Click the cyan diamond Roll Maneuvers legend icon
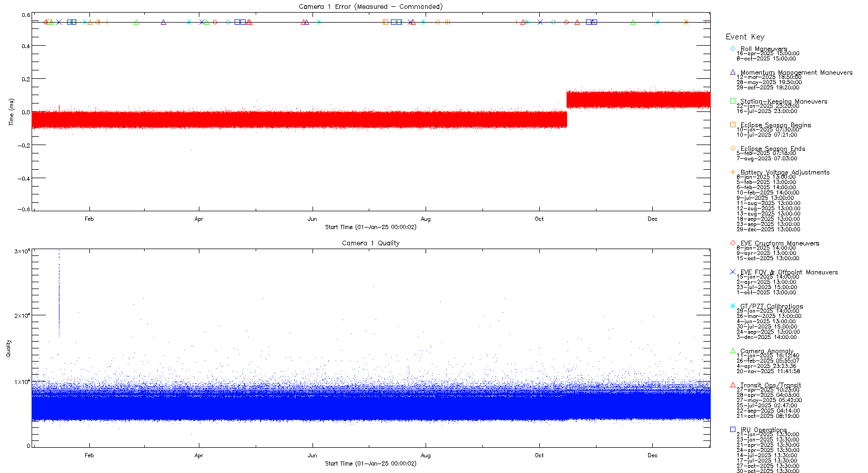868x473 pixels. (733, 48)
